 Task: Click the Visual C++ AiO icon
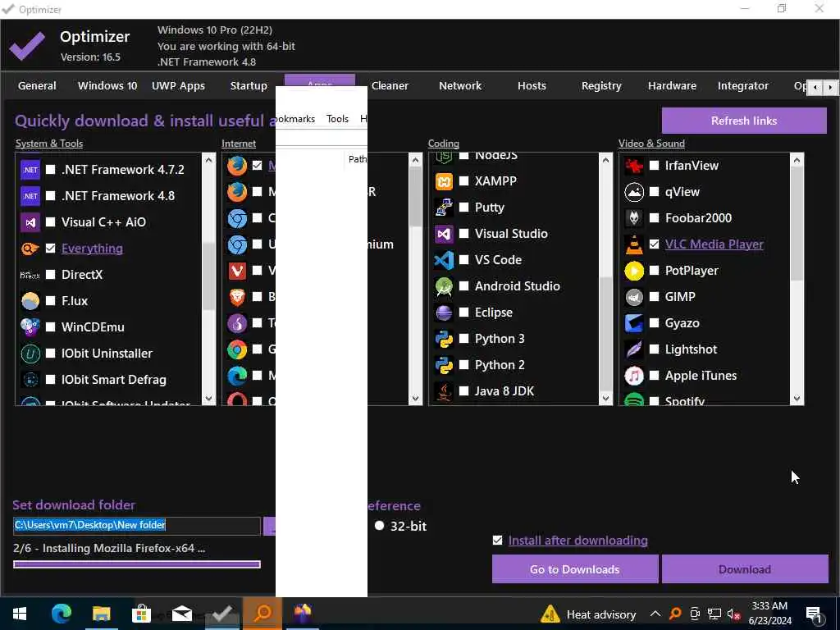[30, 222]
